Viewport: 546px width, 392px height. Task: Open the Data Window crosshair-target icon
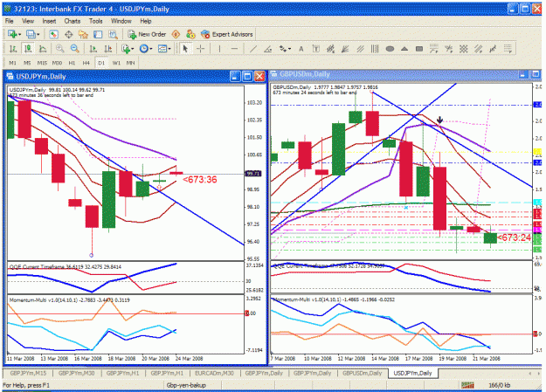click(x=69, y=34)
